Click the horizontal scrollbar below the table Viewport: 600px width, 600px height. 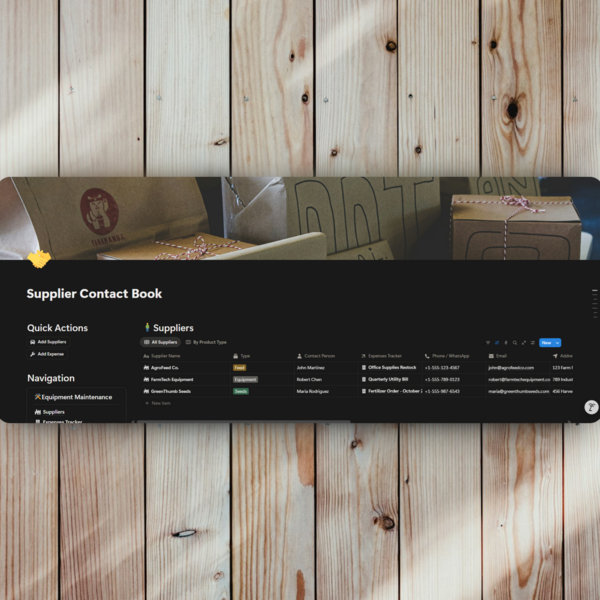pos(243,421)
